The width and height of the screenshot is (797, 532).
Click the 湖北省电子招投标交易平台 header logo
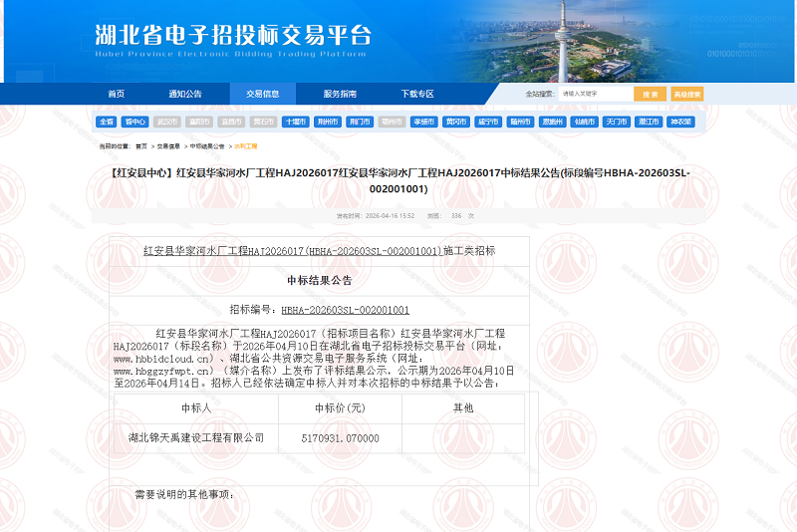tap(232, 40)
